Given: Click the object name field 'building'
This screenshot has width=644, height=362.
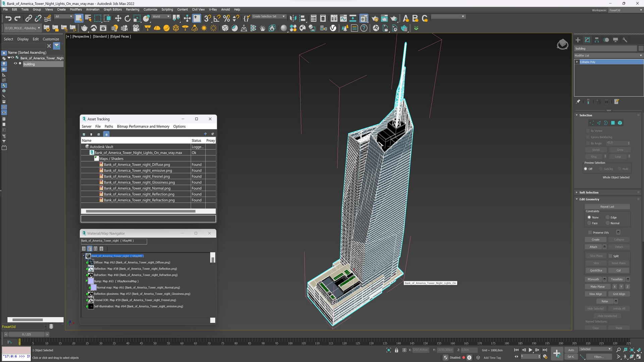Looking at the screenshot, I should click(x=605, y=49).
